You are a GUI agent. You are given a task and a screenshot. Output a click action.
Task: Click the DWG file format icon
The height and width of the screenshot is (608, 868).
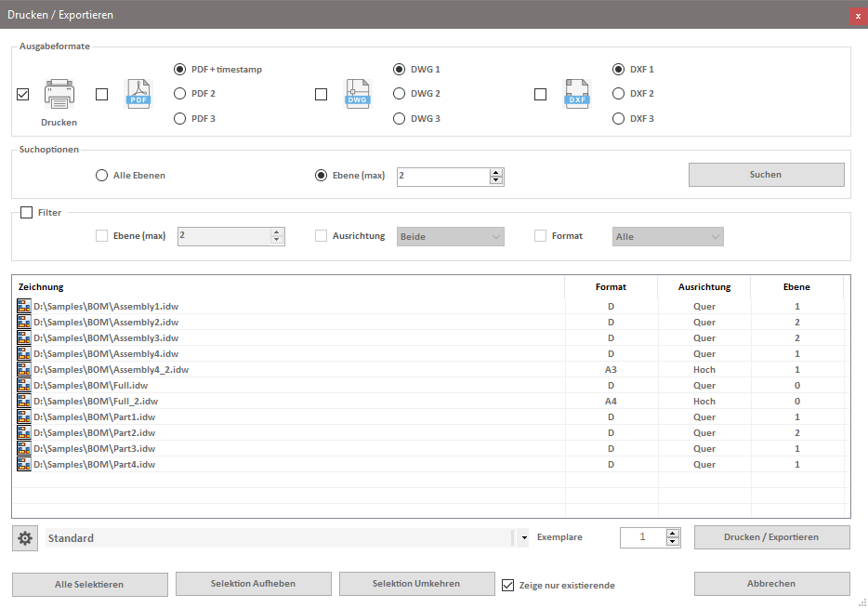tap(358, 94)
